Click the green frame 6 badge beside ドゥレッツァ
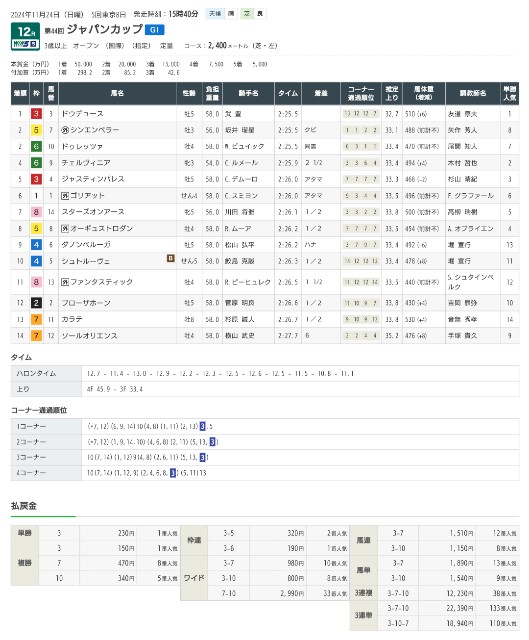The image size is (529, 640). click(x=36, y=147)
